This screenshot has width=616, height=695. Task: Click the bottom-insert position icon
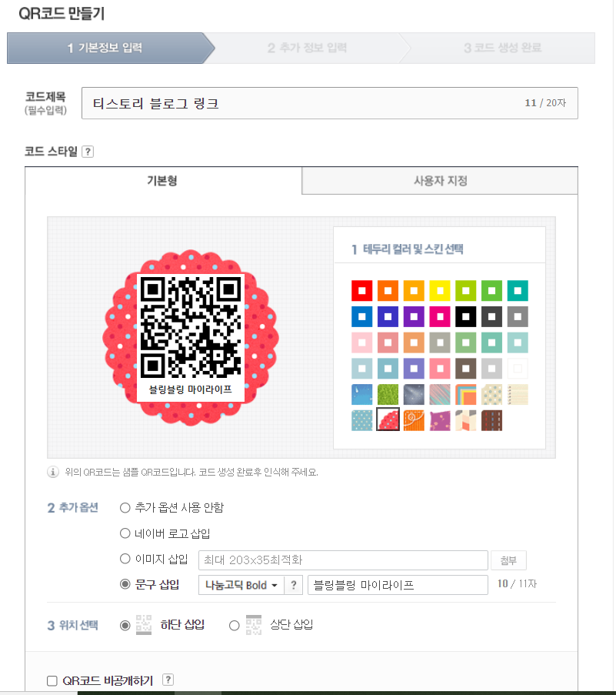(x=144, y=625)
